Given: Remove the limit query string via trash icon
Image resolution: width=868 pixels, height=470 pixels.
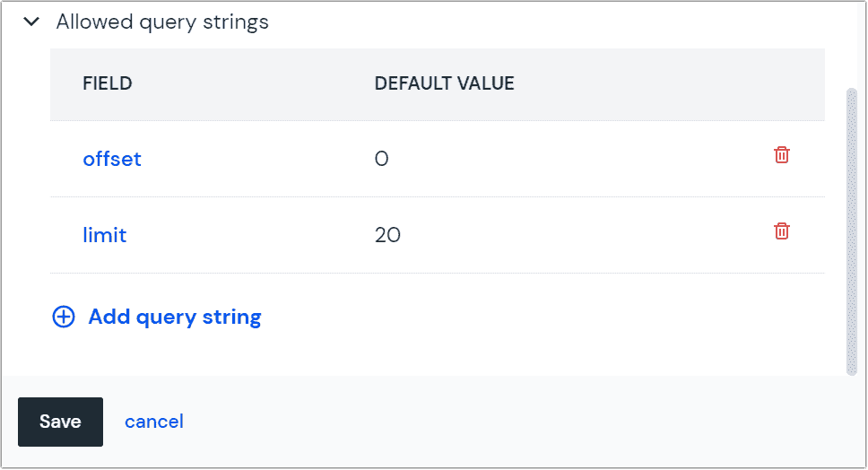Looking at the screenshot, I should pyautogui.click(x=782, y=231).
